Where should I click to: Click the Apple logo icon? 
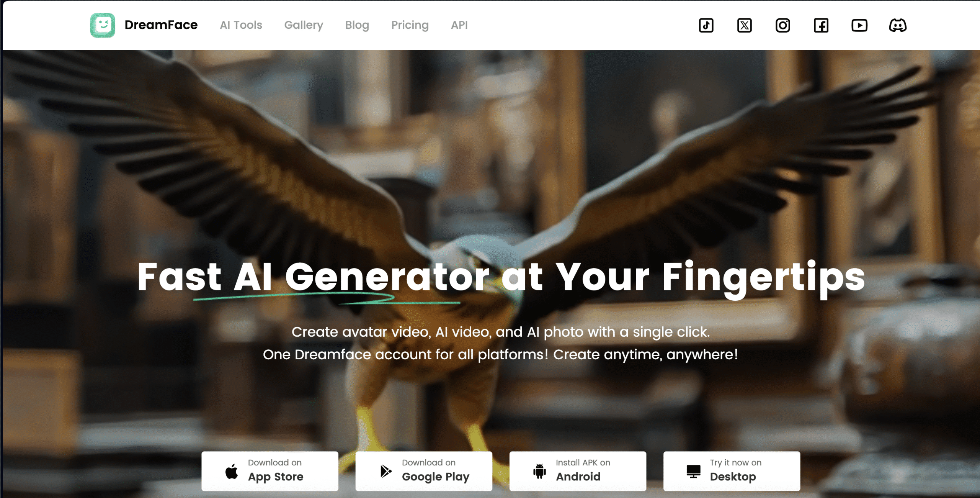231,471
